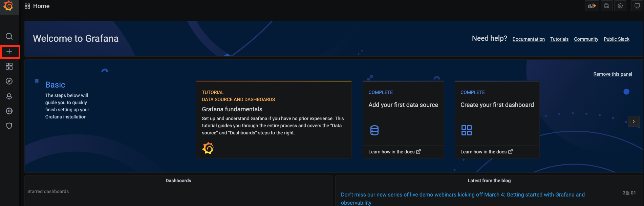This screenshot has height=206, width=644.
Task: Click the external-link icon on data source card
Action: pos(418,152)
